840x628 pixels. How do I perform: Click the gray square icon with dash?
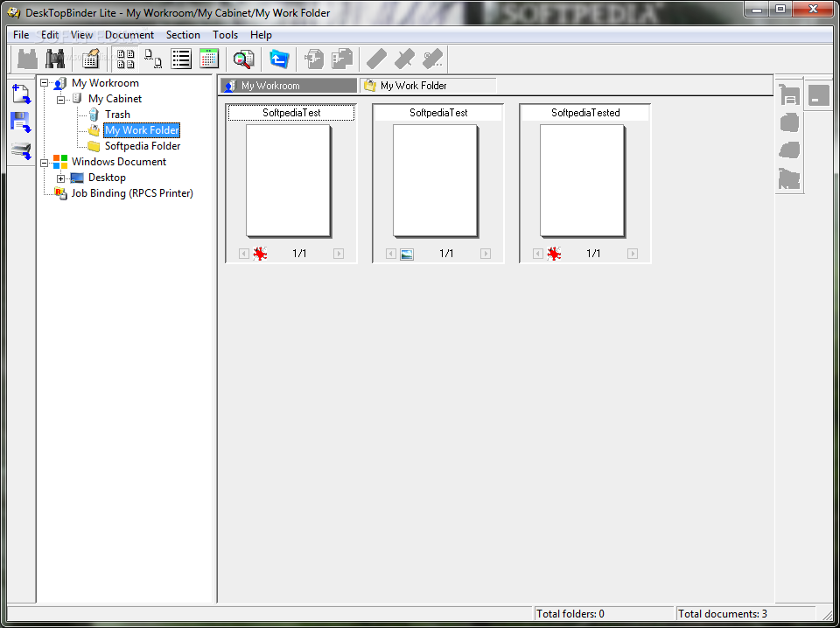(x=819, y=95)
